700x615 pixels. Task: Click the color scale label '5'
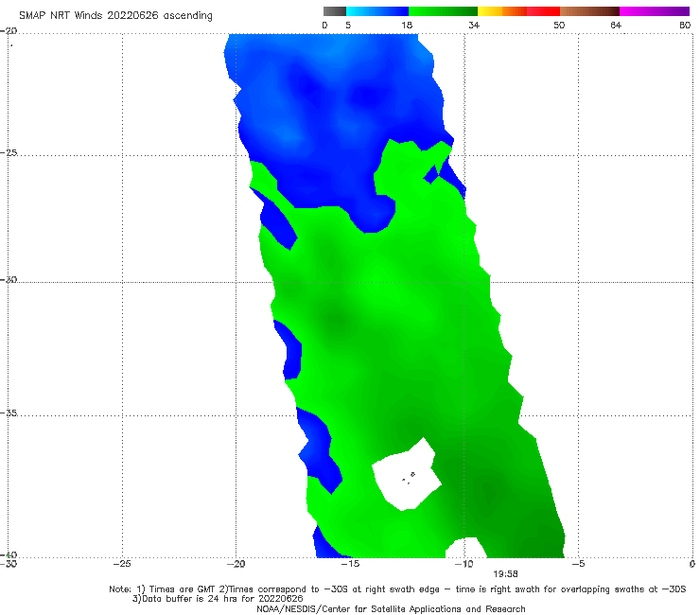pyautogui.click(x=348, y=25)
